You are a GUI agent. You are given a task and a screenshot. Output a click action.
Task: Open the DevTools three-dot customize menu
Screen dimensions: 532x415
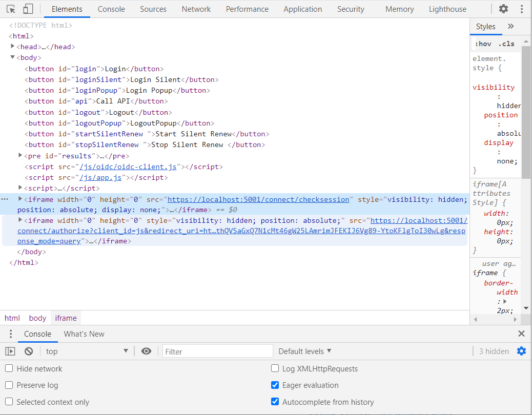(522, 9)
